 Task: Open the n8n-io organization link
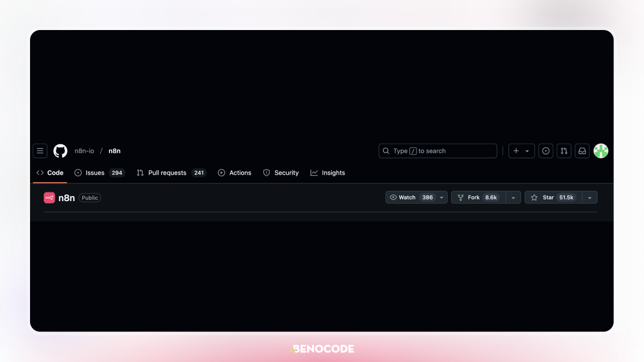[84, 151]
